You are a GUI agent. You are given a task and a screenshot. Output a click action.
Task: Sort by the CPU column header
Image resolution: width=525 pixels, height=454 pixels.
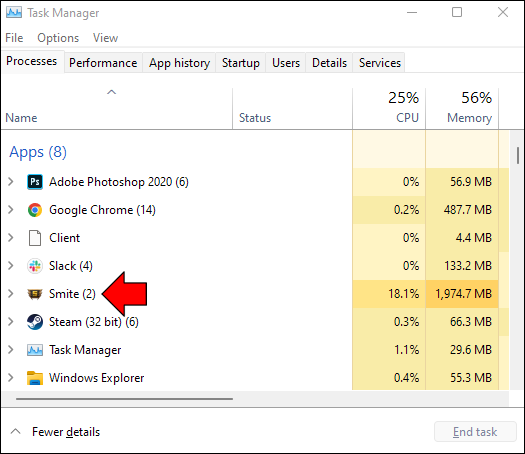click(x=389, y=109)
